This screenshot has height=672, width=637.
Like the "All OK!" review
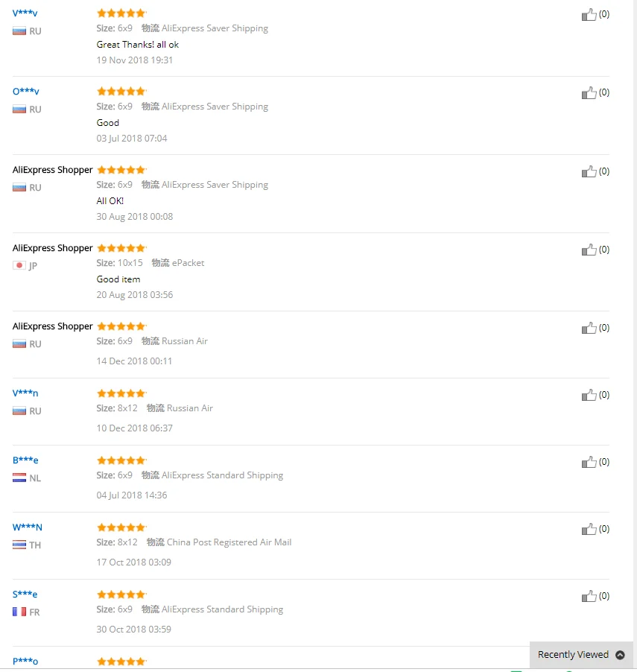coord(589,171)
